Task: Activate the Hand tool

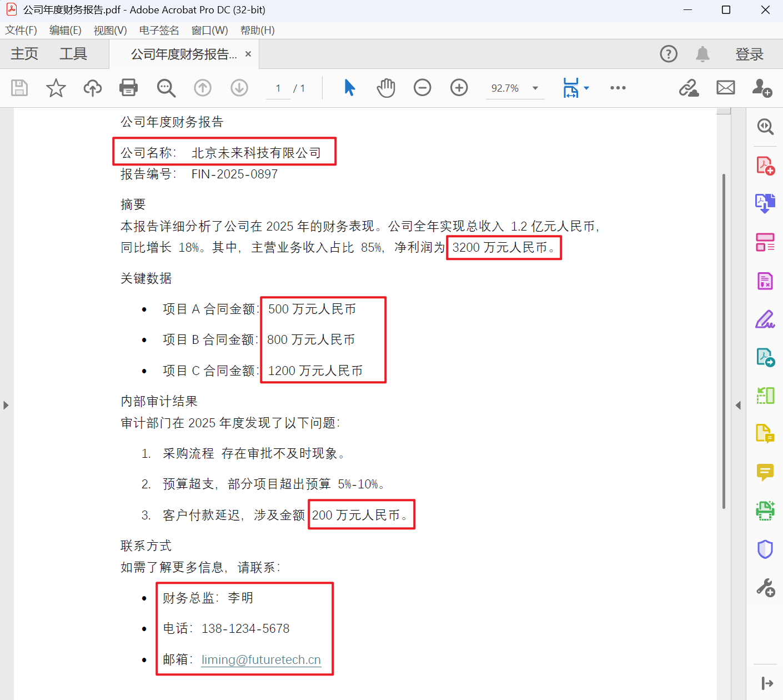Action: pyautogui.click(x=385, y=87)
